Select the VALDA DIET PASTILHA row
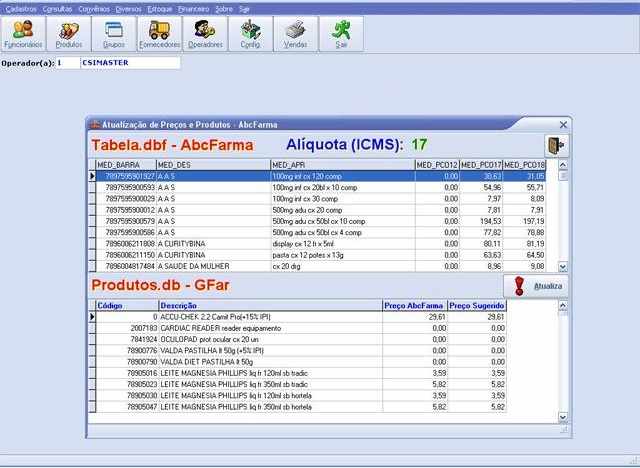Screen dimensions: 640x468 301,362
